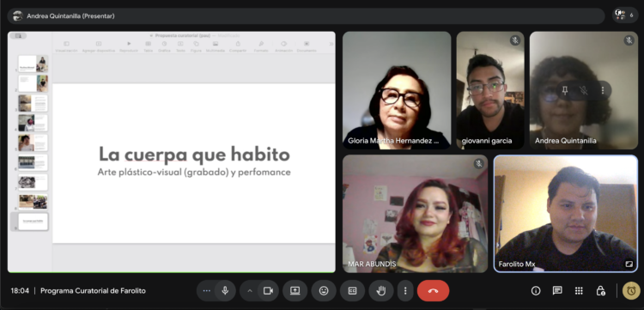Expand toolbar overflow double chevron
This screenshot has height=310, width=644.
331,44
